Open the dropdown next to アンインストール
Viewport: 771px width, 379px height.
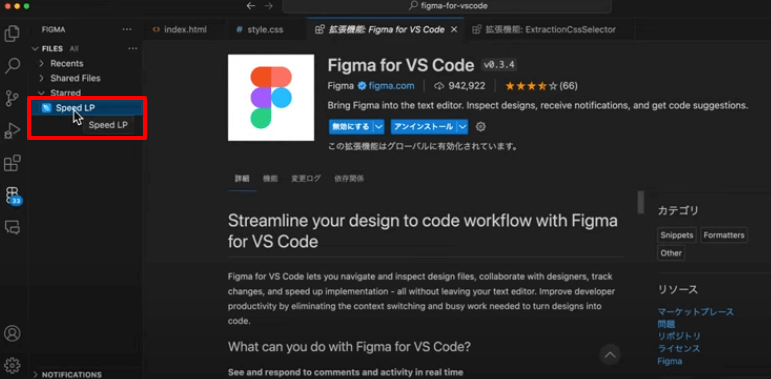(462, 127)
